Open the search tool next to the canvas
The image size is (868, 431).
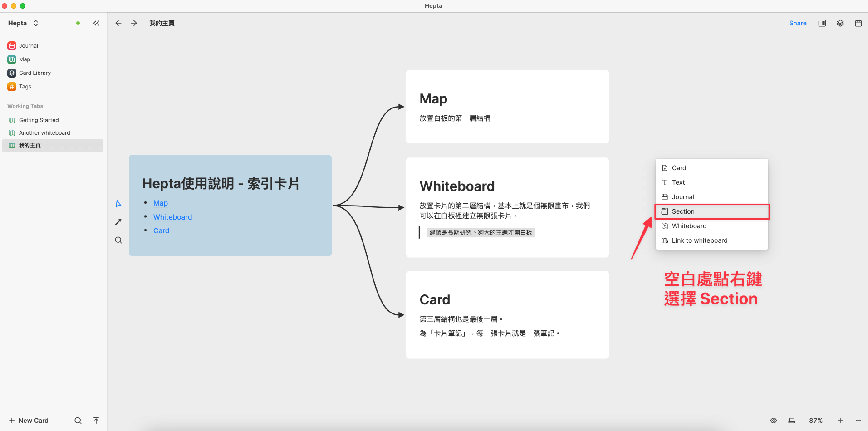[x=118, y=240]
